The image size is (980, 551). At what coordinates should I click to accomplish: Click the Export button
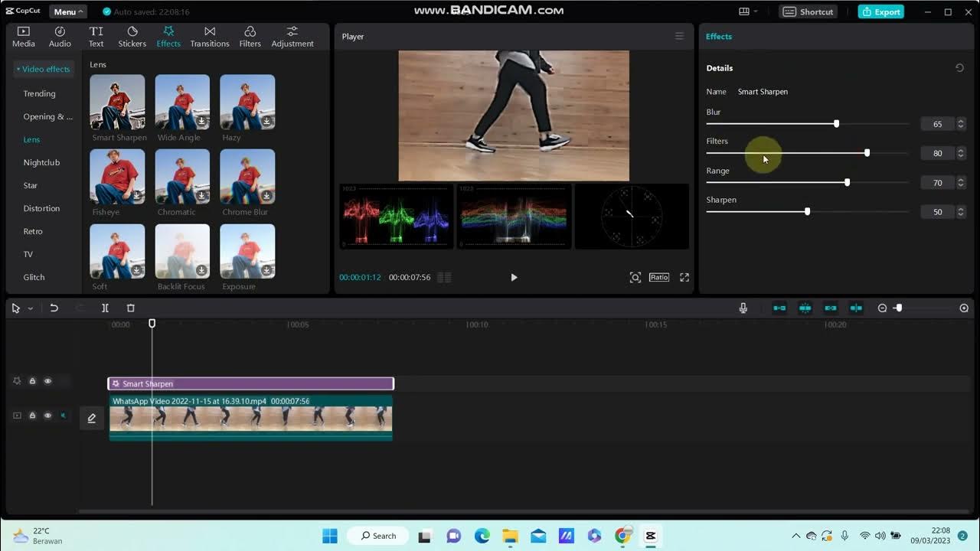[x=880, y=11]
